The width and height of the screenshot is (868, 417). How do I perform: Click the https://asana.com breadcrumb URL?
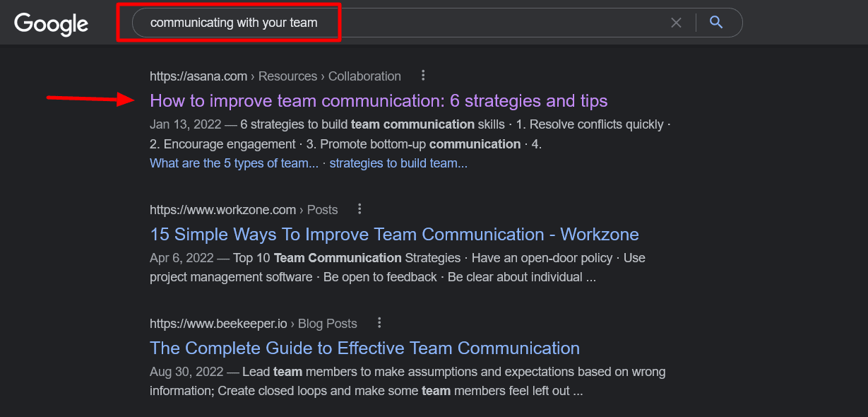(198, 76)
